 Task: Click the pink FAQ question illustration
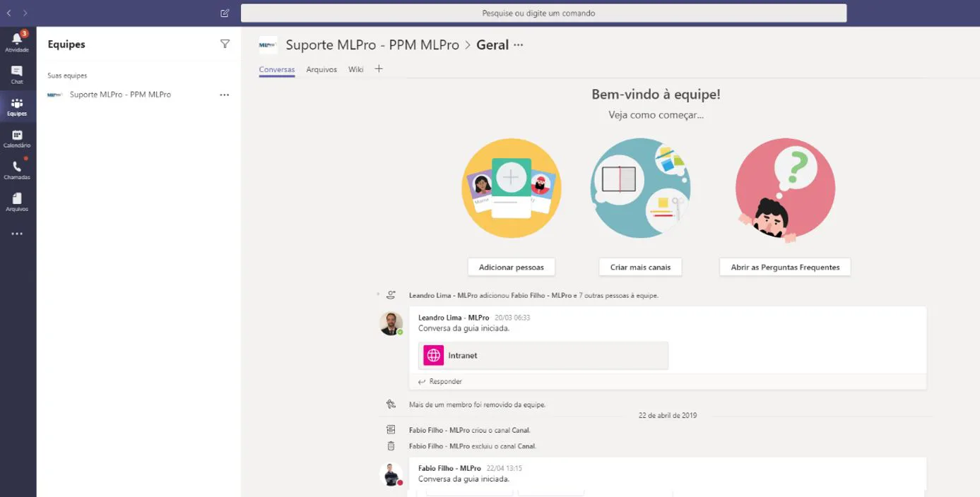(x=785, y=189)
